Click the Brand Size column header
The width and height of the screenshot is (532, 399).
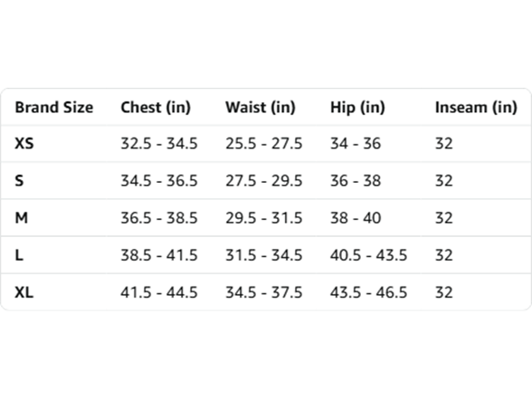pos(54,107)
